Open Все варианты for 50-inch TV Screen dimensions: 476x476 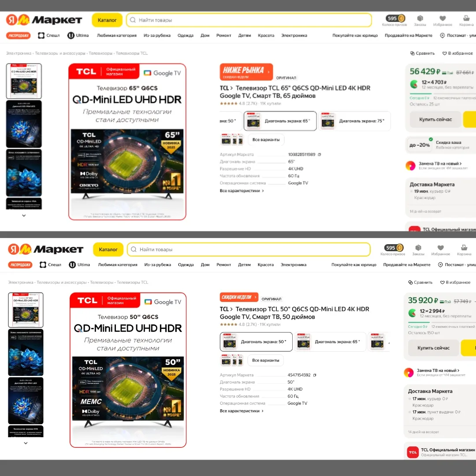[x=266, y=361]
